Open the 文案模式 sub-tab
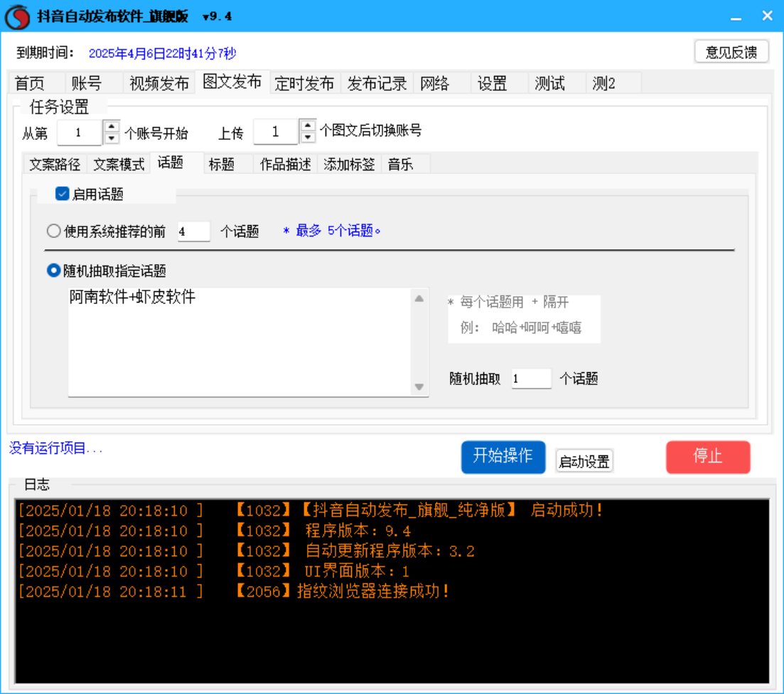784x694 pixels. pos(119,164)
